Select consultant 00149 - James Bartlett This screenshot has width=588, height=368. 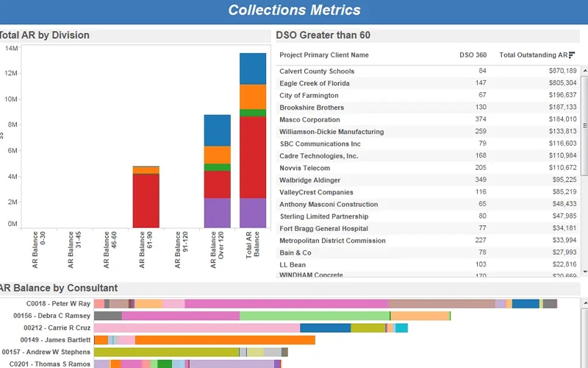pyautogui.click(x=56, y=339)
